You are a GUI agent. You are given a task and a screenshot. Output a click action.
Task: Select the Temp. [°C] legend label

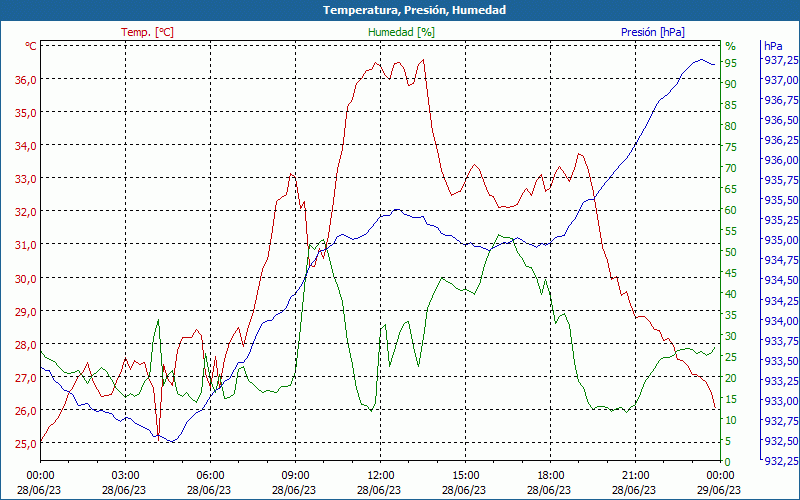147,32
